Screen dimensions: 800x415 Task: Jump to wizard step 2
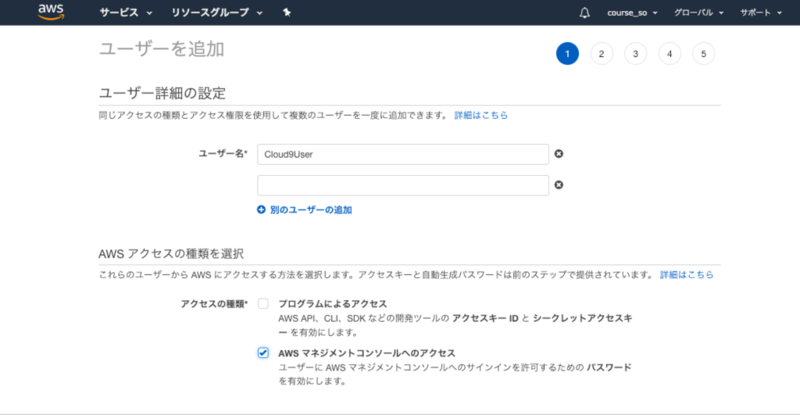(602, 54)
